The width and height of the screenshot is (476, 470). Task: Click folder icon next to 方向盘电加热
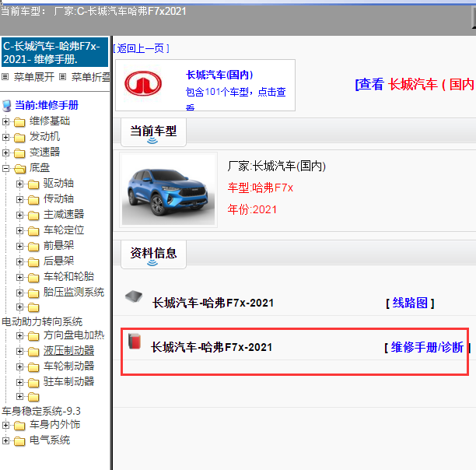coord(33,336)
